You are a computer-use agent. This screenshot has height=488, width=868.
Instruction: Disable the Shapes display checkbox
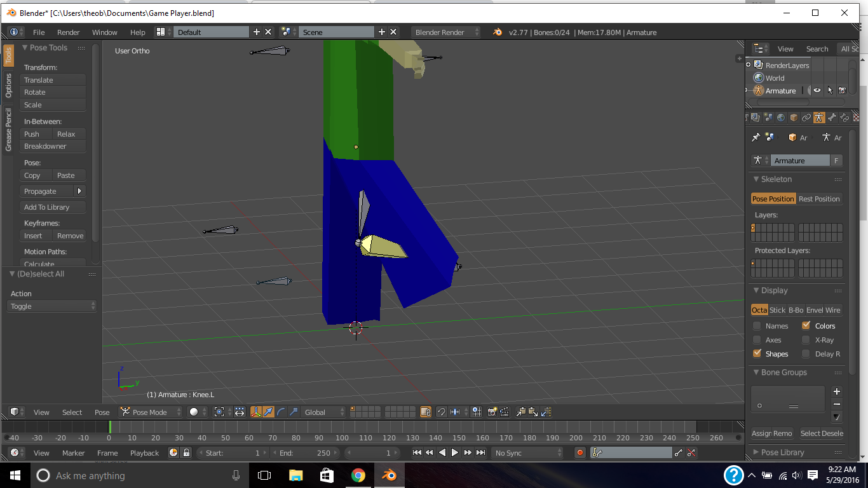(757, 353)
